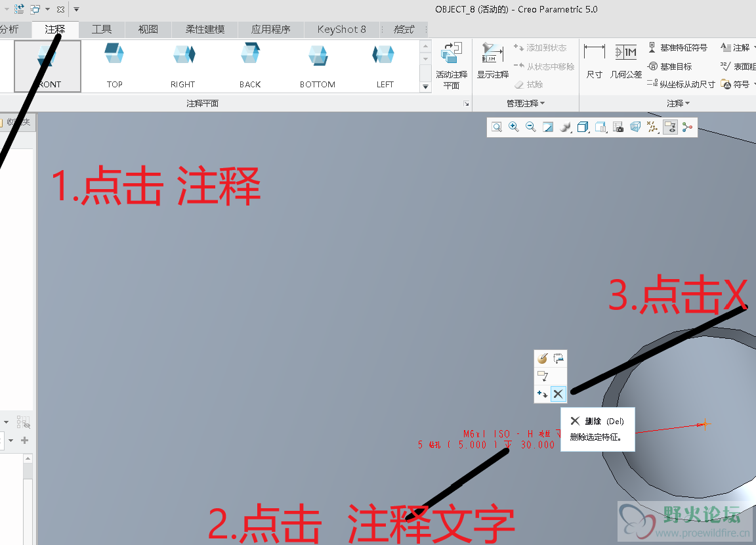Click the plus add icon in left panel
This screenshot has height=545, width=756.
[24, 440]
